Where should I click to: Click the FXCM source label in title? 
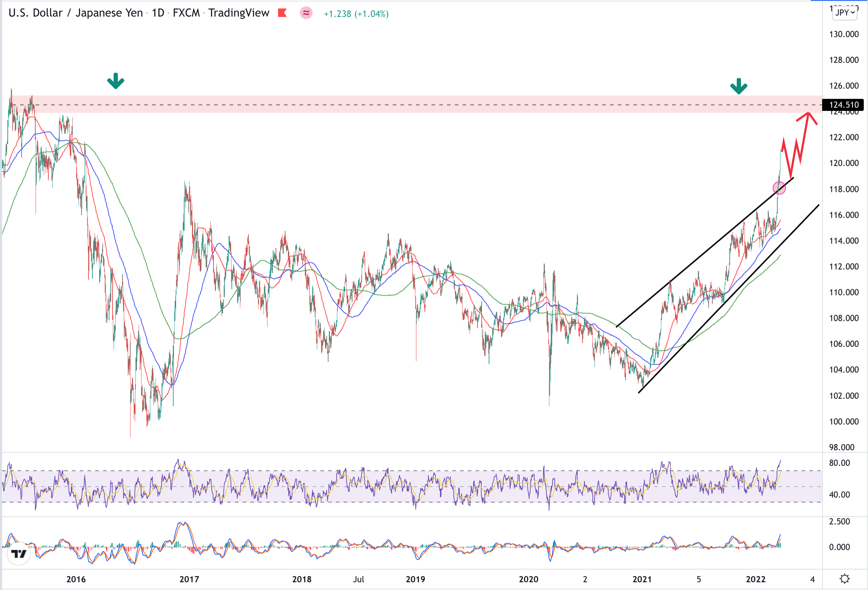coord(186,13)
